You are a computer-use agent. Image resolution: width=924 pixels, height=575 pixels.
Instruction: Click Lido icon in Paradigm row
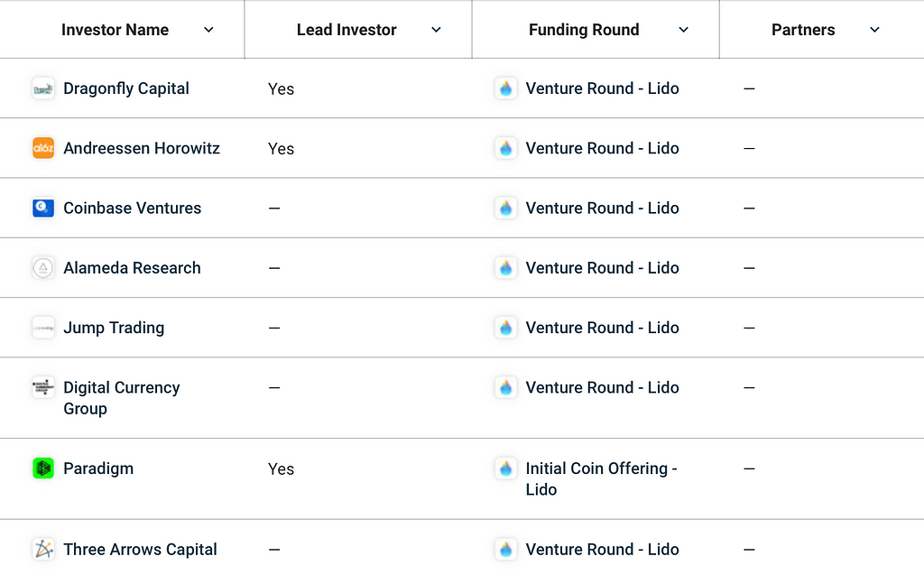coord(506,468)
